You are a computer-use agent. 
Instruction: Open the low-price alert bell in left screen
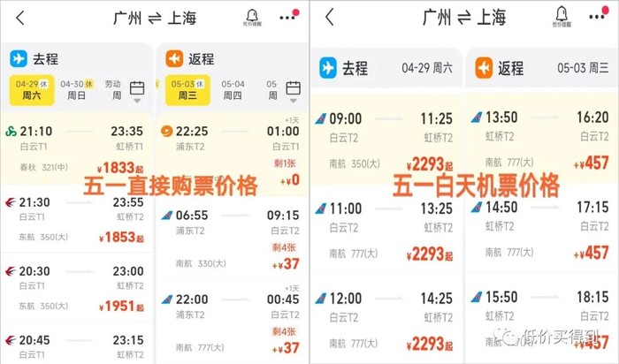click(x=252, y=17)
